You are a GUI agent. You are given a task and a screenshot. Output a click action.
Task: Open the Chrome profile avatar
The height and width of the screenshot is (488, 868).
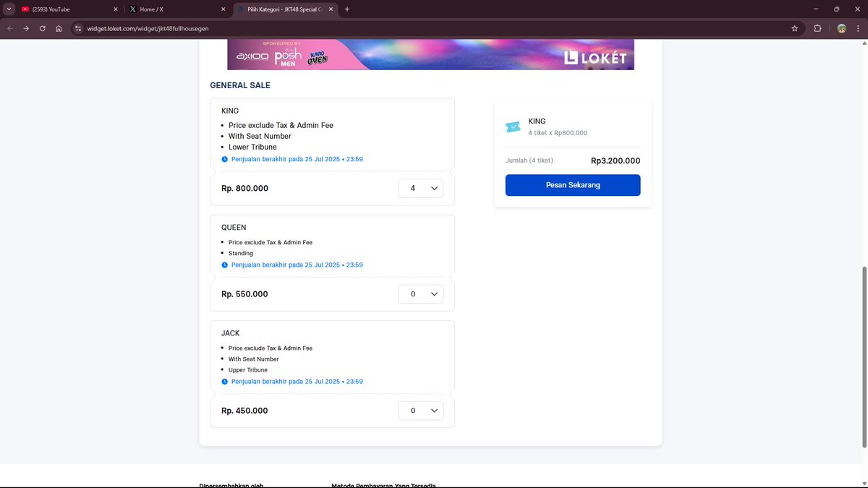[842, 28]
